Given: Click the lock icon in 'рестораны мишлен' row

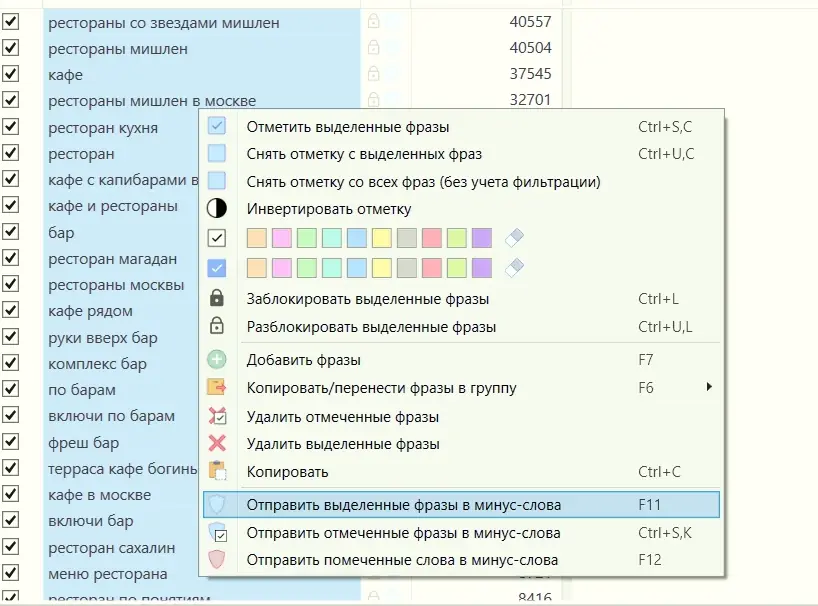Looking at the screenshot, I should [x=374, y=47].
